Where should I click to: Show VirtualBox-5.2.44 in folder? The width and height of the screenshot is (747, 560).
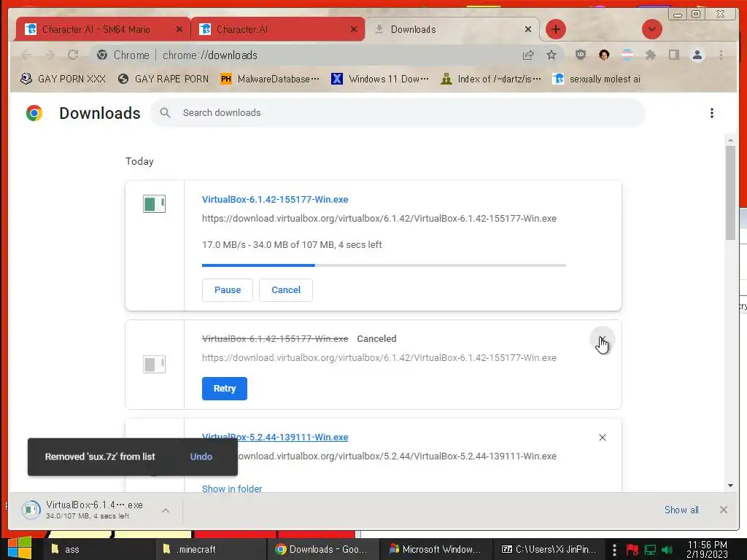coord(231,489)
